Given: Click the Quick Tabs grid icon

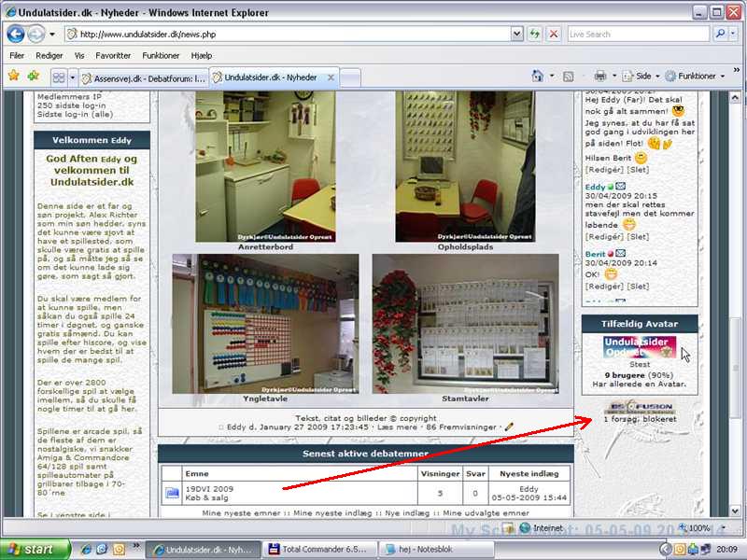Looking at the screenshot, I should [x=59, y=77].
